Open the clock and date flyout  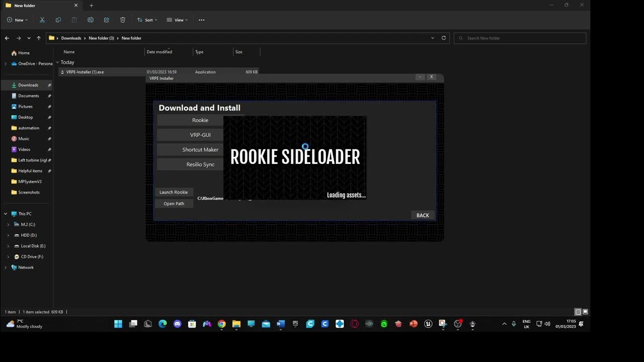tap(566, 324)
